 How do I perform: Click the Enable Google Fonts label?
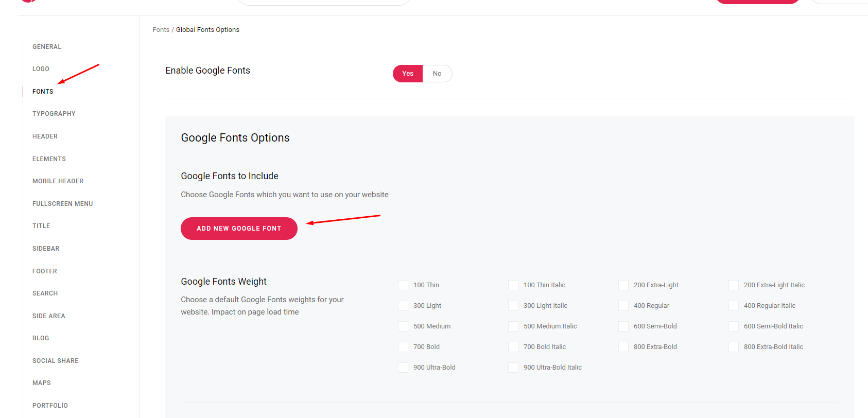click(x=207, y=71)
